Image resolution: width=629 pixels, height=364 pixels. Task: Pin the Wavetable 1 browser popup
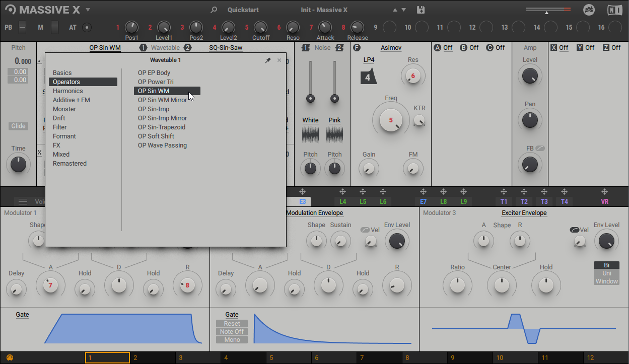pos(268,60)
